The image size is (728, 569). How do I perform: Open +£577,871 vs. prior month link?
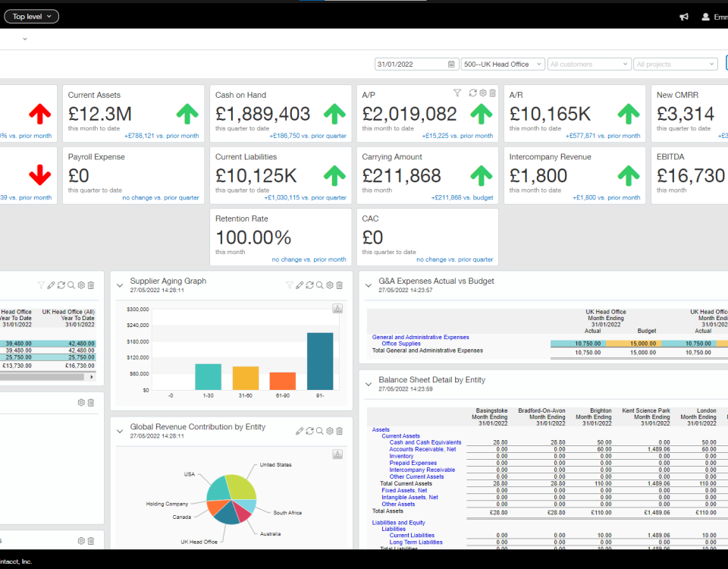603,136
